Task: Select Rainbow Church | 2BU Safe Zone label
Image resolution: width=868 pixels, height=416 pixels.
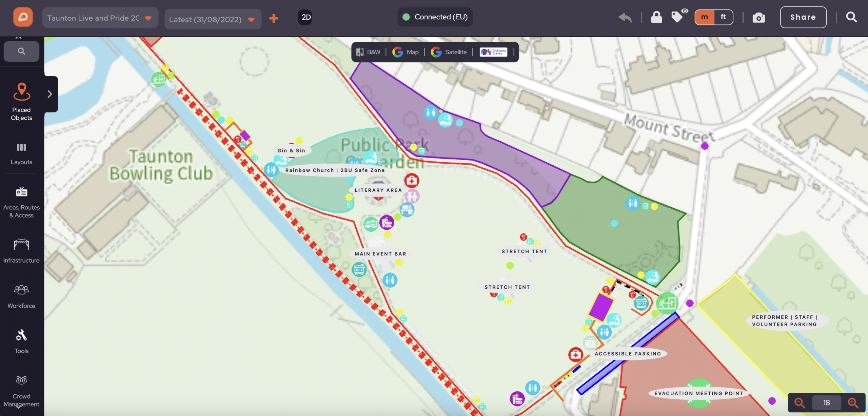Action: pos(335,170)
